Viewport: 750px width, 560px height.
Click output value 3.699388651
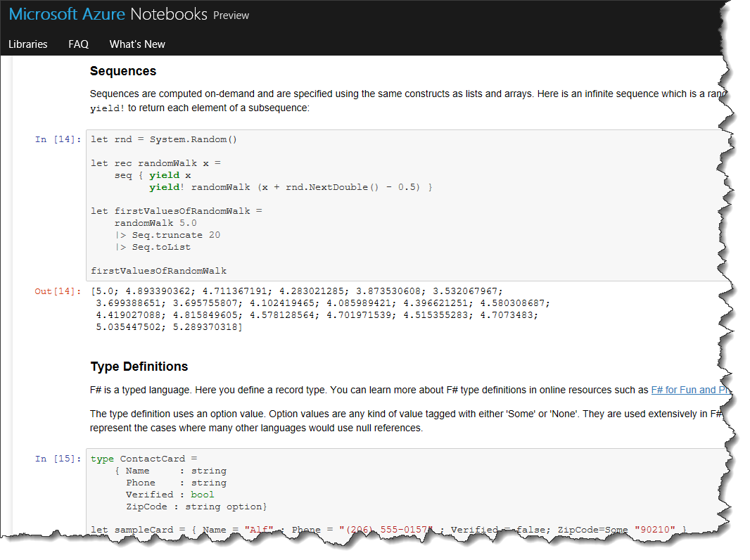pos(129,303)
